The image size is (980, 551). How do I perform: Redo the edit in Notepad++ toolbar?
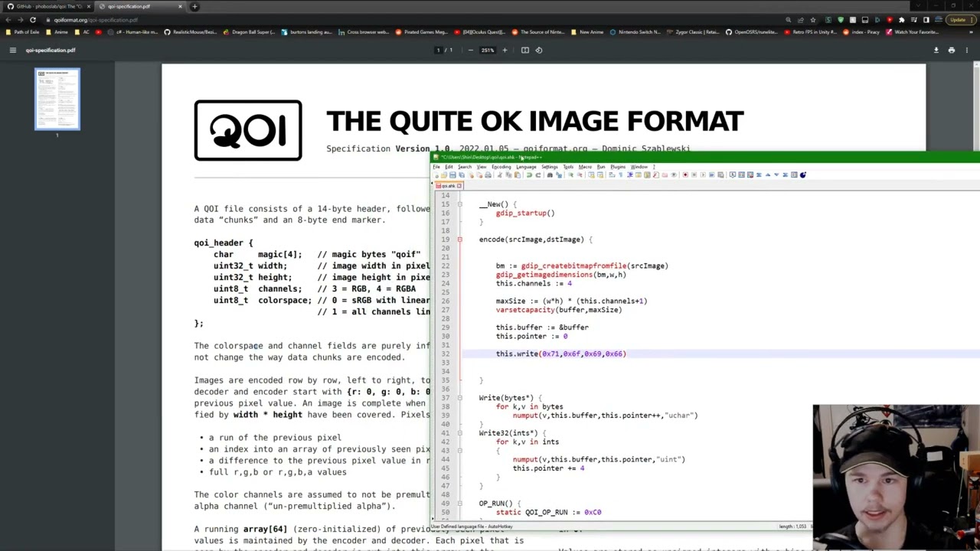[538, 174]
